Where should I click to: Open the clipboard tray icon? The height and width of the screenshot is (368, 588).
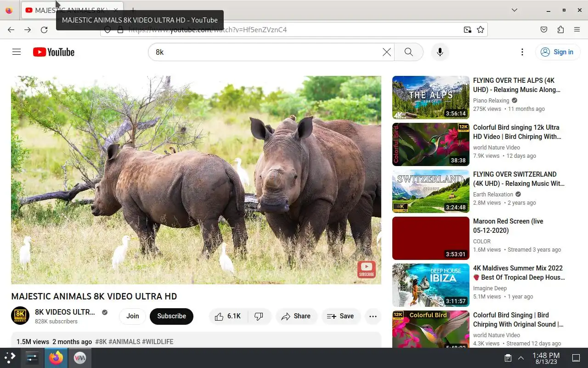pos(508,358)
